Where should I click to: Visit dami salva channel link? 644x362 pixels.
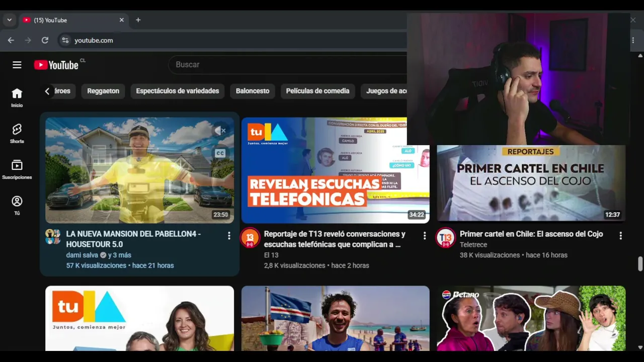click(x=82, y=255)
